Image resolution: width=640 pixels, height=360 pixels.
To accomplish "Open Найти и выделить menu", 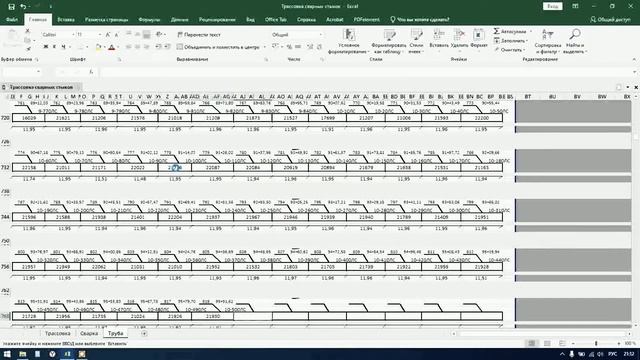I will coord(575,41).
